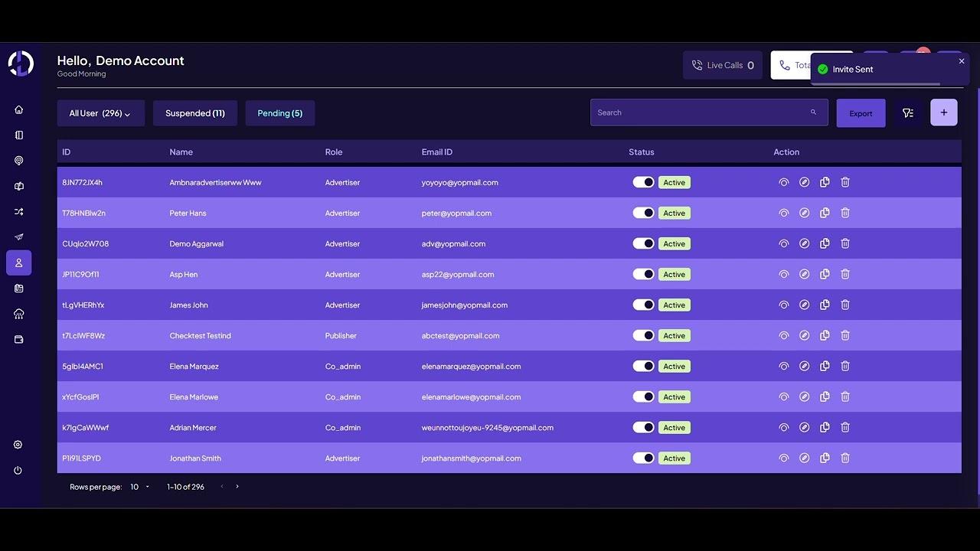Expand the All User dropdown

tap(100, 113)
